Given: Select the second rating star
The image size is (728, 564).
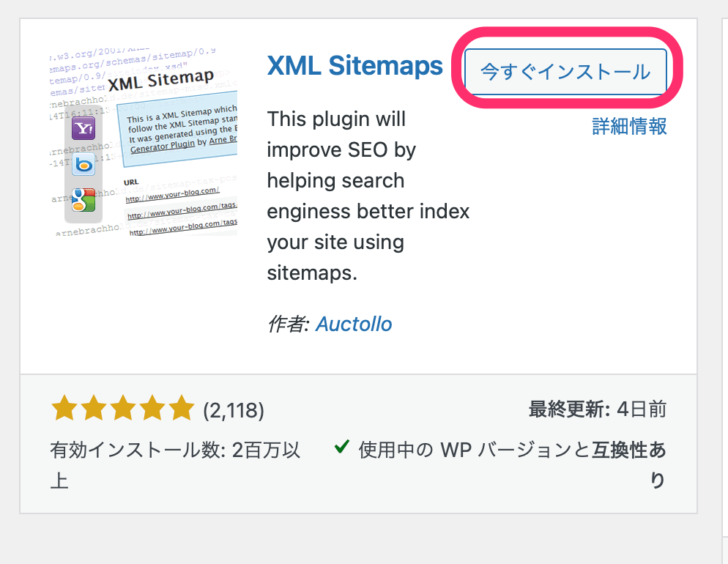Looking at the screenshot, I should pos(93,408).
